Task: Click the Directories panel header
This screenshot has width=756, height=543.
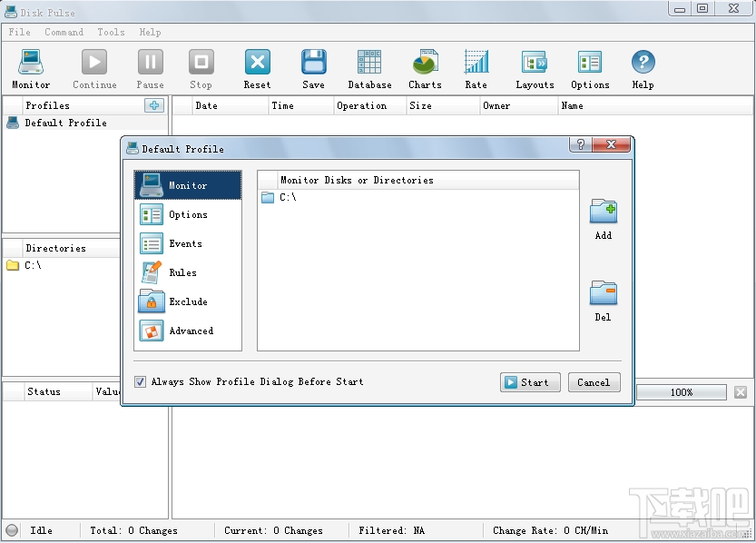Action: [72, 248]
